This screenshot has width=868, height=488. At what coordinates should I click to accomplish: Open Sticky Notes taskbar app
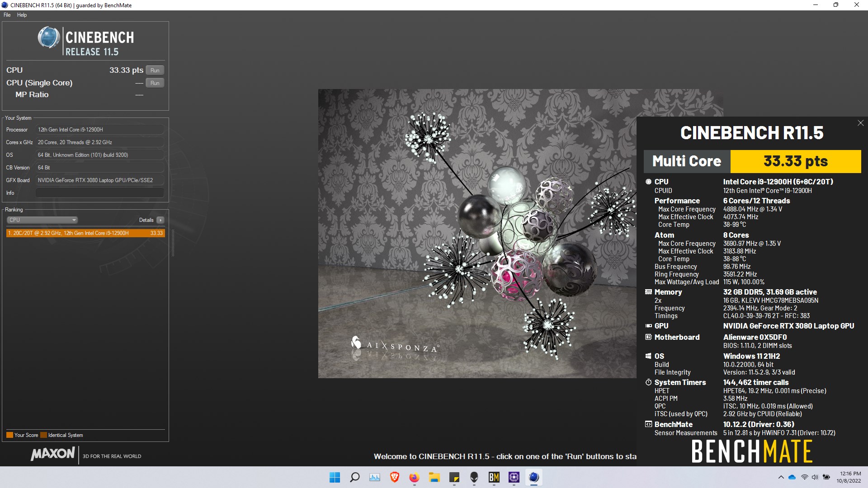454,477
